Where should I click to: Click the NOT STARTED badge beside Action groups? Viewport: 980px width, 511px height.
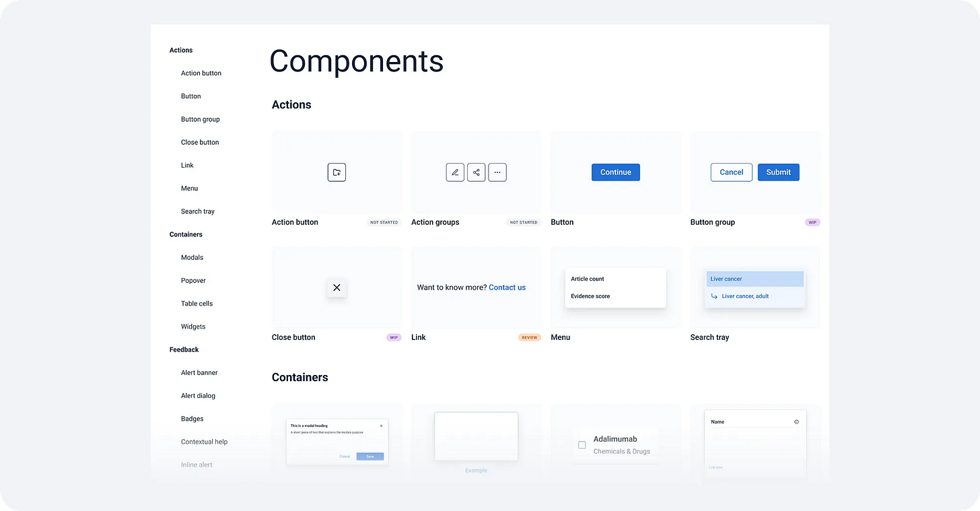524,222
